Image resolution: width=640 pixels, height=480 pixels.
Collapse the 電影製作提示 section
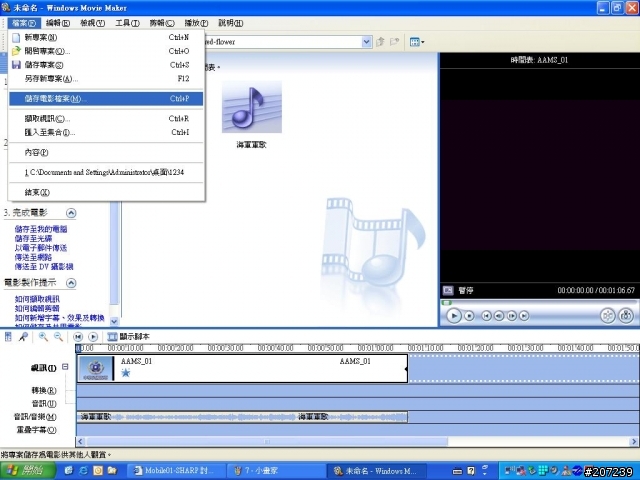[x=71, y=283]
